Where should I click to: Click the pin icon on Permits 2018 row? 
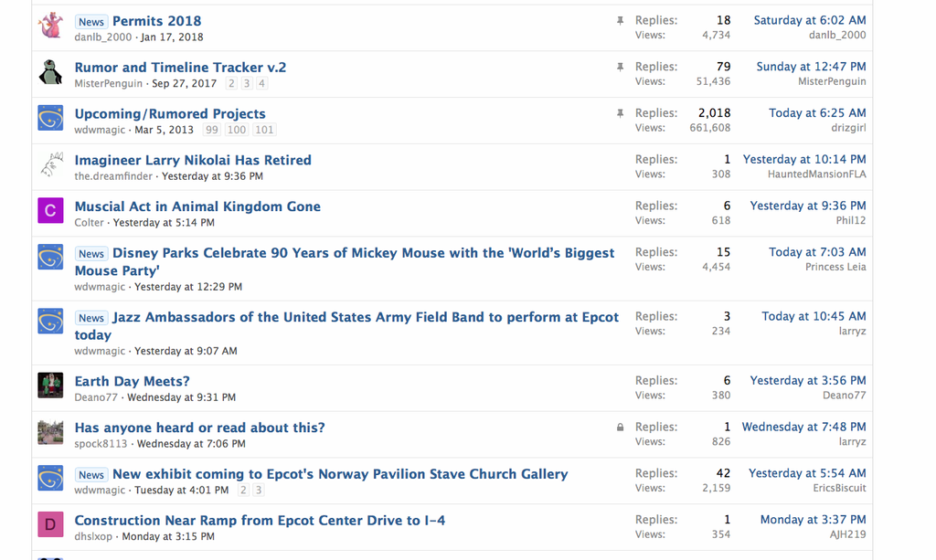(620, 20)
